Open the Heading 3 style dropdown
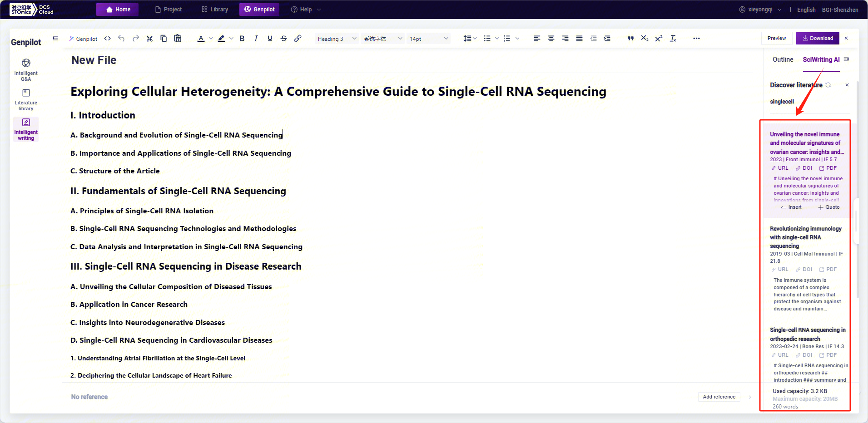This screenshot has height=423, width=868. [337, 39]
